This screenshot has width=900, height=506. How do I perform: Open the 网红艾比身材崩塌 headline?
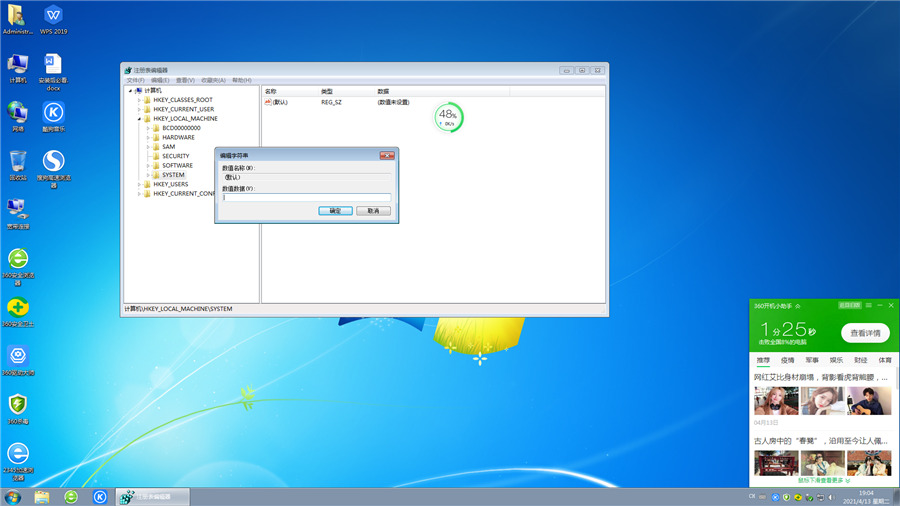(821, 377)
